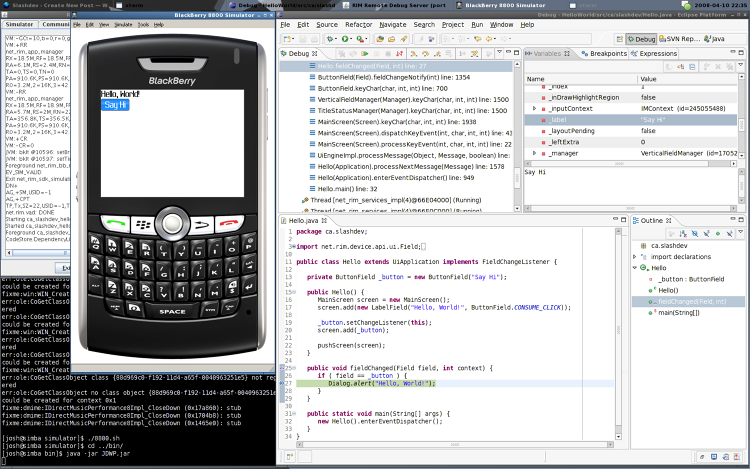Click the Step Into icon

[x=414, y=54]
